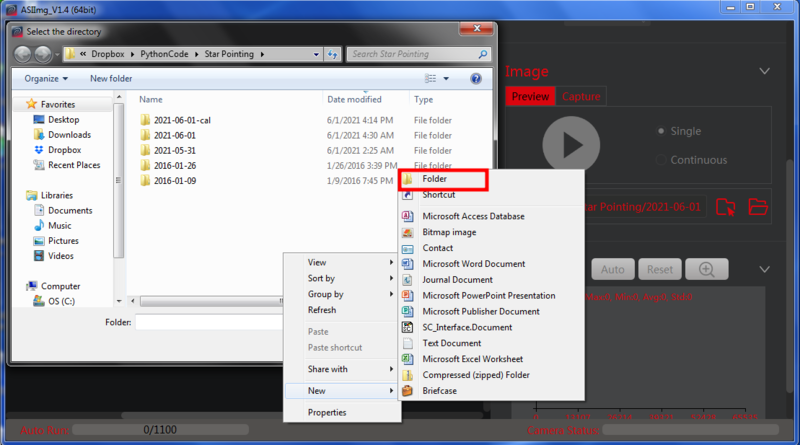800x445 pixels.
Task: Click the play button in Preview panel
Action: pos(571,144)
